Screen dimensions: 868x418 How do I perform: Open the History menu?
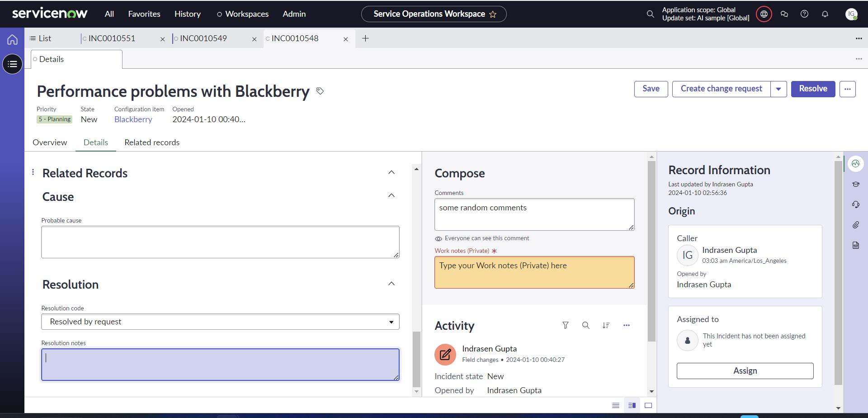tap(188, 14)
